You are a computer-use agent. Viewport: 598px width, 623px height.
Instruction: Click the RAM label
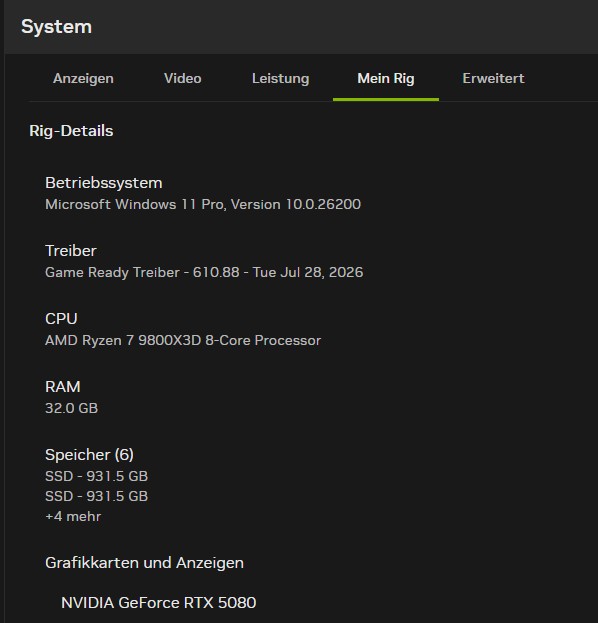[63, 387]
